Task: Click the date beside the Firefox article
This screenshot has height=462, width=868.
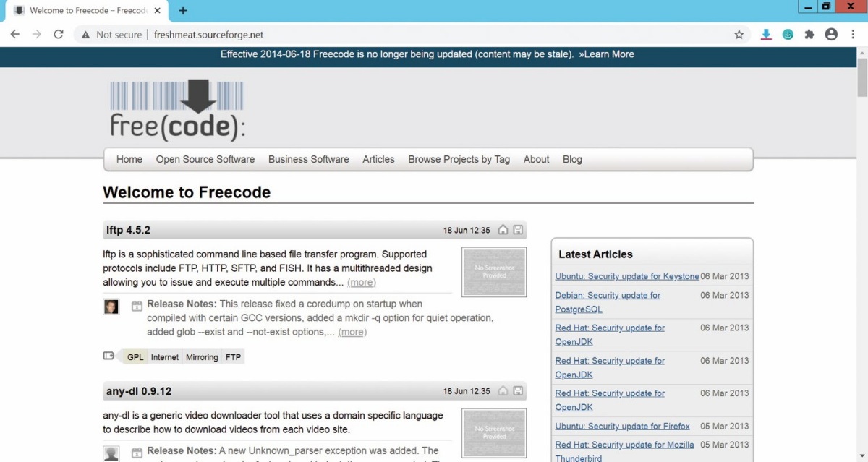Action: pyautogui.click(x=725, y=426)
